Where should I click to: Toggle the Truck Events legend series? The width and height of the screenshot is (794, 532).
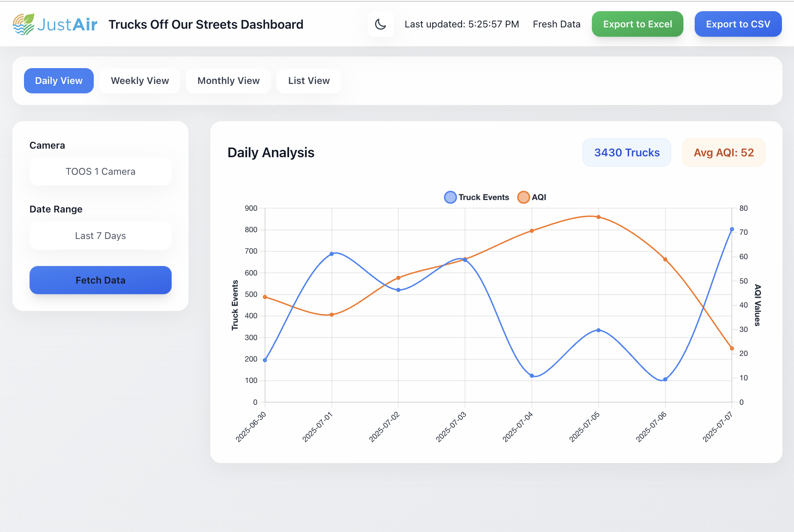477,197
